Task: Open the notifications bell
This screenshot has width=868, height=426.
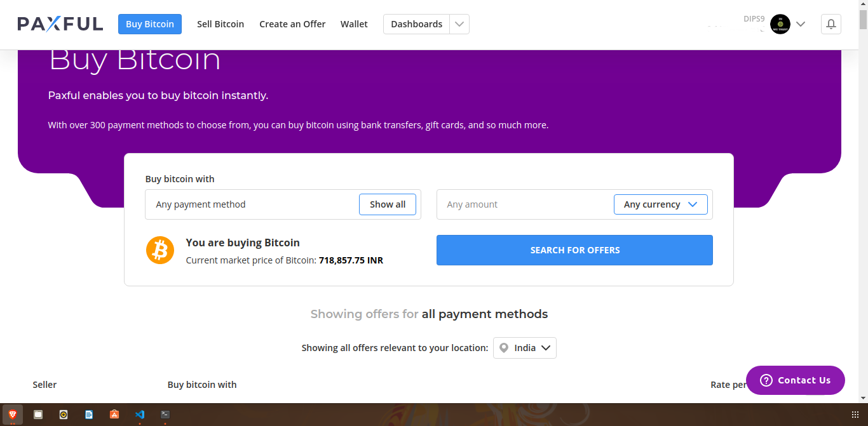Action: pyautogui.click(x=831, y=24)
